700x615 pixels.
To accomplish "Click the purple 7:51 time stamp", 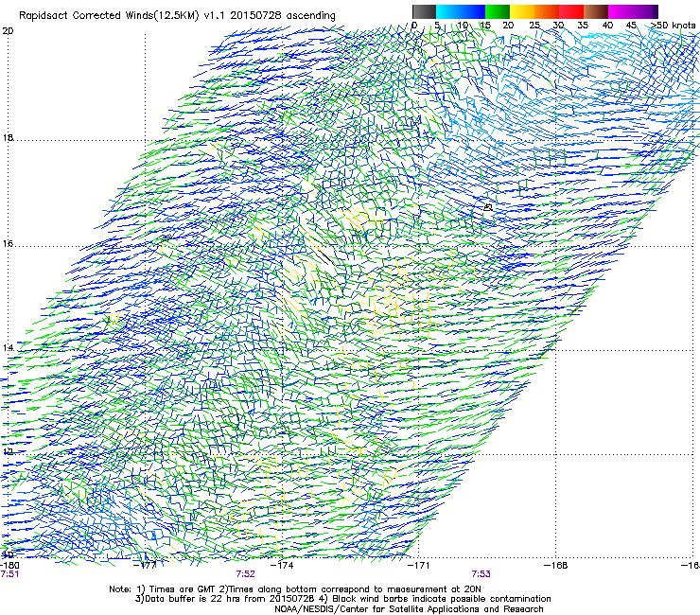I will point(9,574).
